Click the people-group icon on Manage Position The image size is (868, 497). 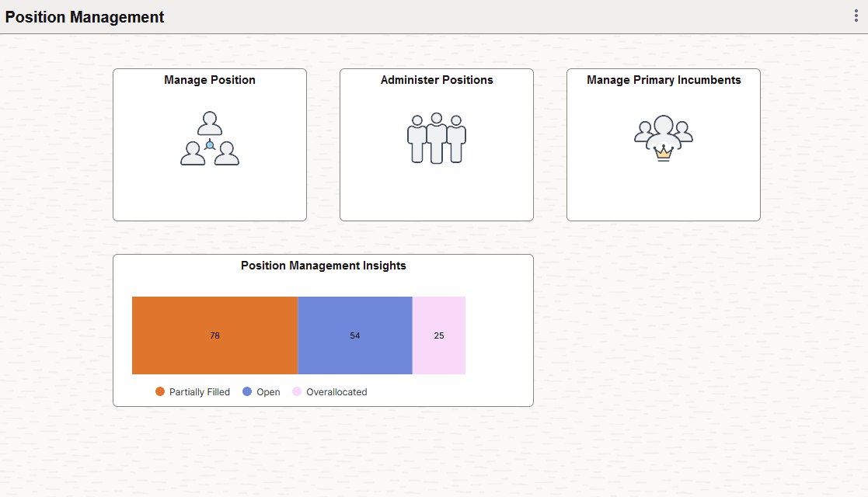[210, 141]
